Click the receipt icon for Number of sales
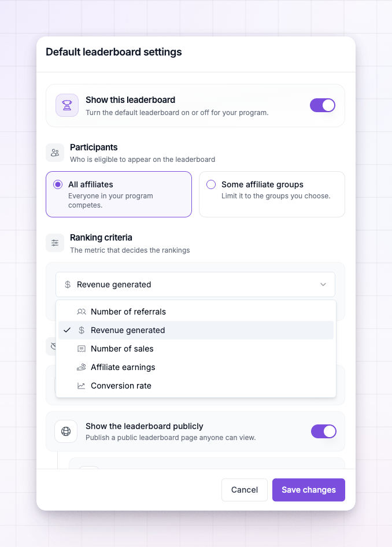This screenshot has height=547, width=392. point(82,349)
